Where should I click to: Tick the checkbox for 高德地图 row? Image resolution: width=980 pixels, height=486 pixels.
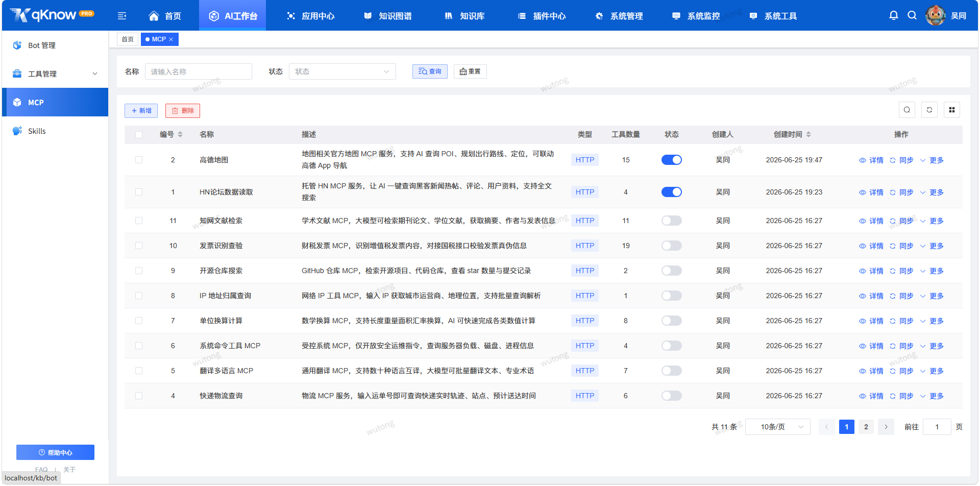(139, 160)
